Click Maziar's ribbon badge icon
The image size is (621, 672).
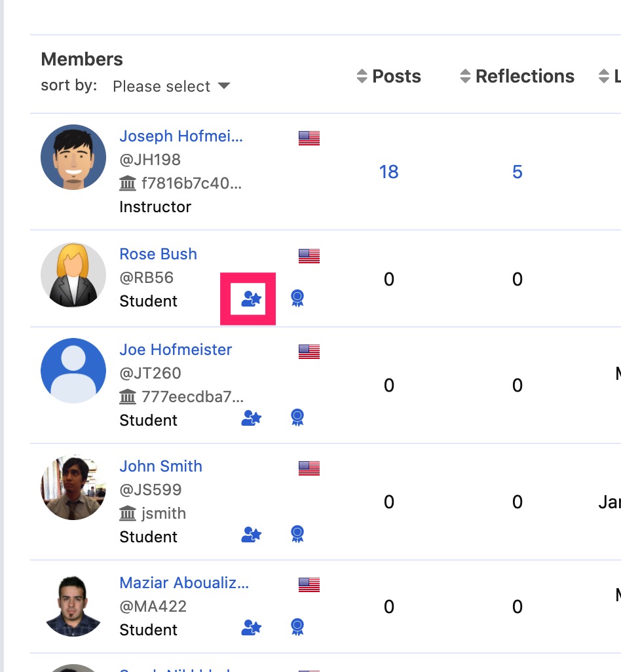click(x=297, y=627)
